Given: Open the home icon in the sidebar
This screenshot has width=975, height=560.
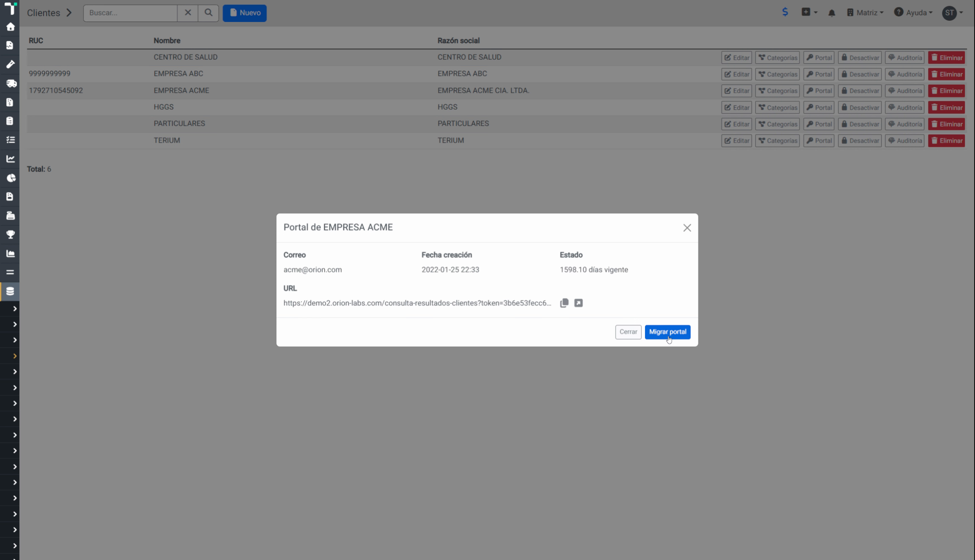Looking at the screenshot, I should (x=10, y=27).
